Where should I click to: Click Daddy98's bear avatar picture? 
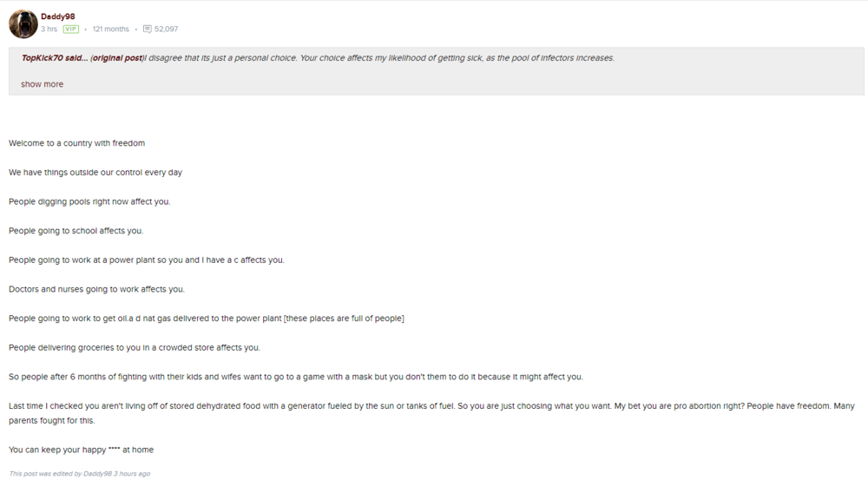click(23, 23)
